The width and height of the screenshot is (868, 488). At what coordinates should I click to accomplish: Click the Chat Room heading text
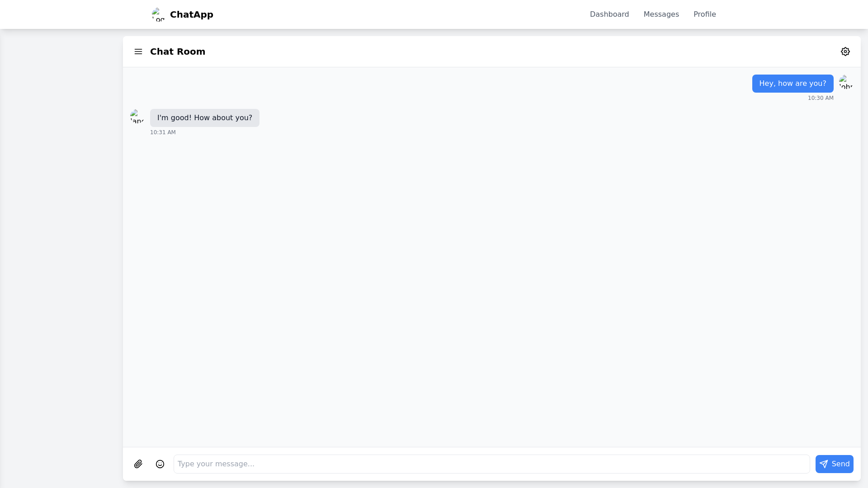177,52
